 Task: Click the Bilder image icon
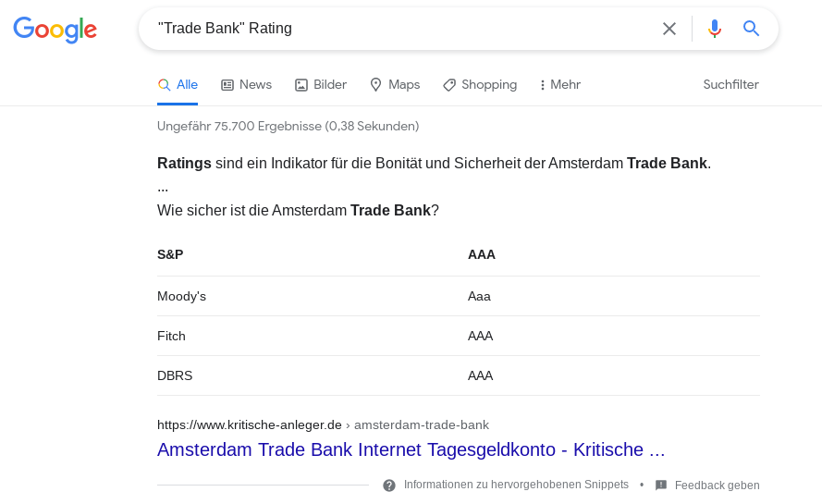click(301, 85)
